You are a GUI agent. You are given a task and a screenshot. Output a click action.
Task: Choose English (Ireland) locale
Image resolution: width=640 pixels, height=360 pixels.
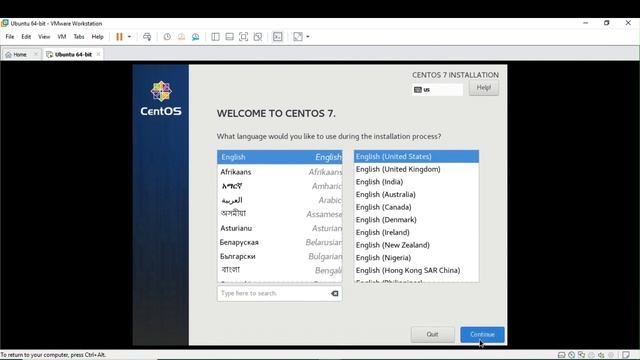tap(416, 232)
